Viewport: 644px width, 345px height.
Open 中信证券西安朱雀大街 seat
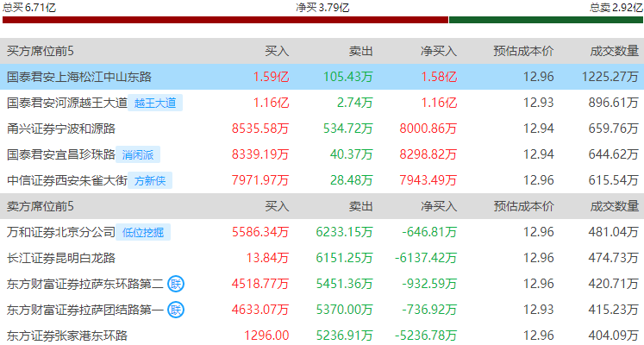67,180
